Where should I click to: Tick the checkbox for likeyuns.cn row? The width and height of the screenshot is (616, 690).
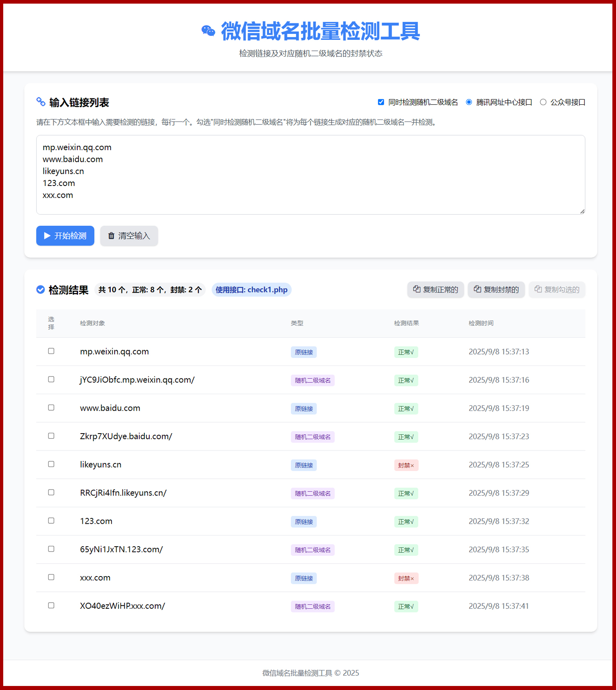coord(51,464)
